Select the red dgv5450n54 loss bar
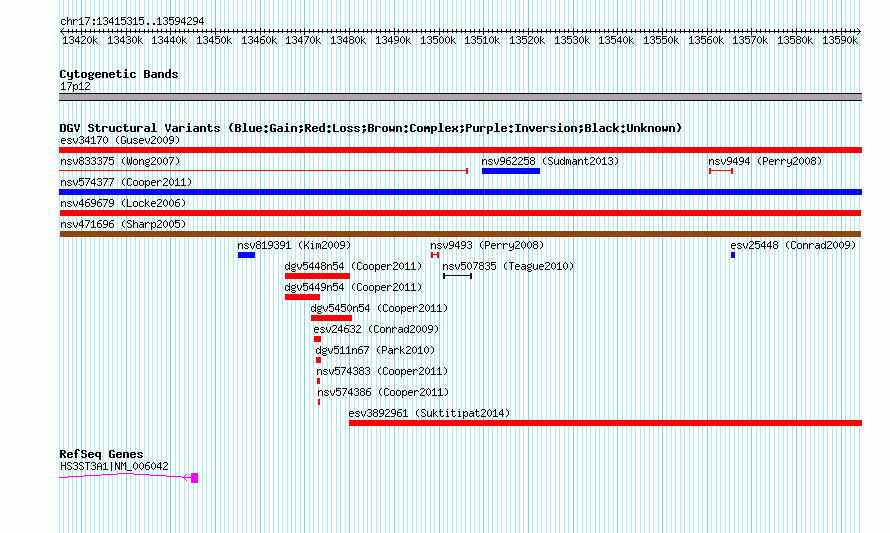Image resolution: width=890 pixels, height=533 pixels. [331, 318]
